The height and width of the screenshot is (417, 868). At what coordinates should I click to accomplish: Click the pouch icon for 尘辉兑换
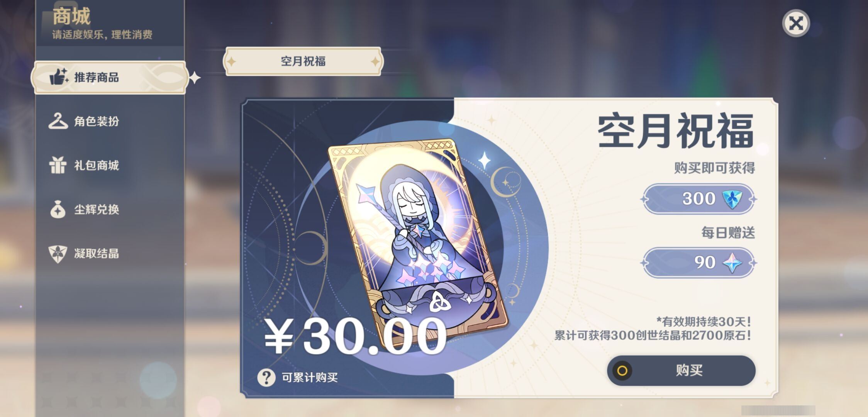coord(58,209)
